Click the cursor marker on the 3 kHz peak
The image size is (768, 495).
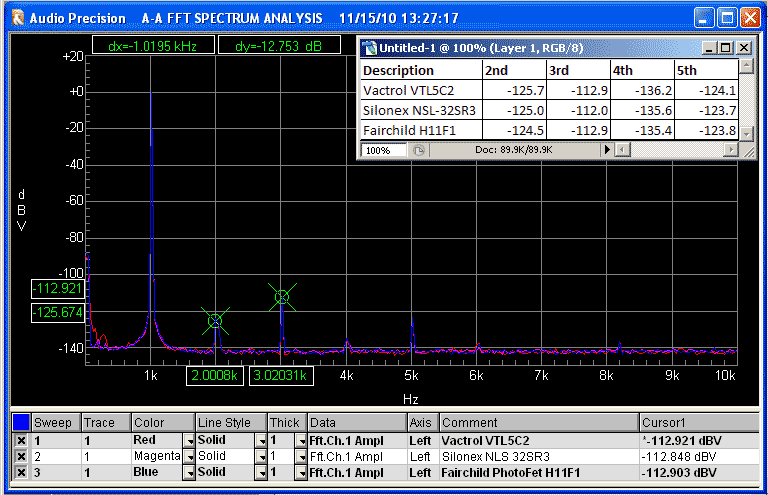[282, 297]
